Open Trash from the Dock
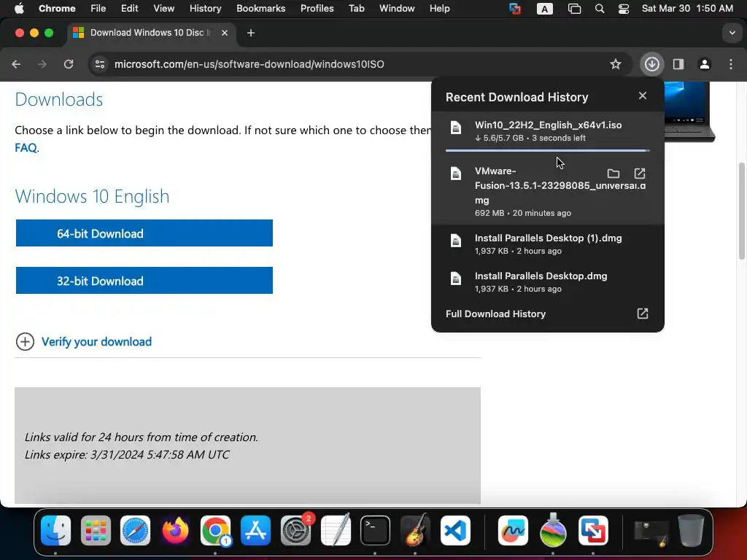Image resolution: width=747 pixels, height=560 pixels. [691, 530]
